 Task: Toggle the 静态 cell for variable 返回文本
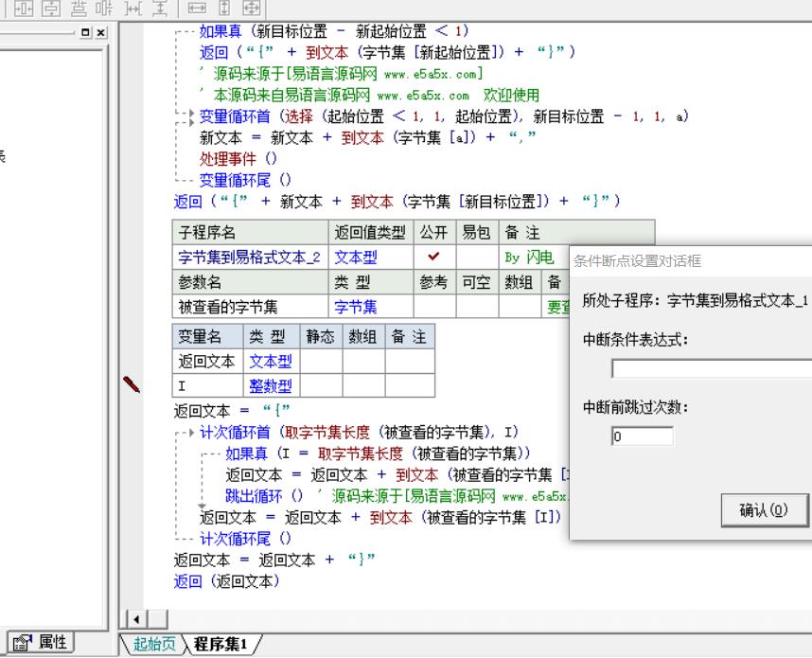(321, 361)
